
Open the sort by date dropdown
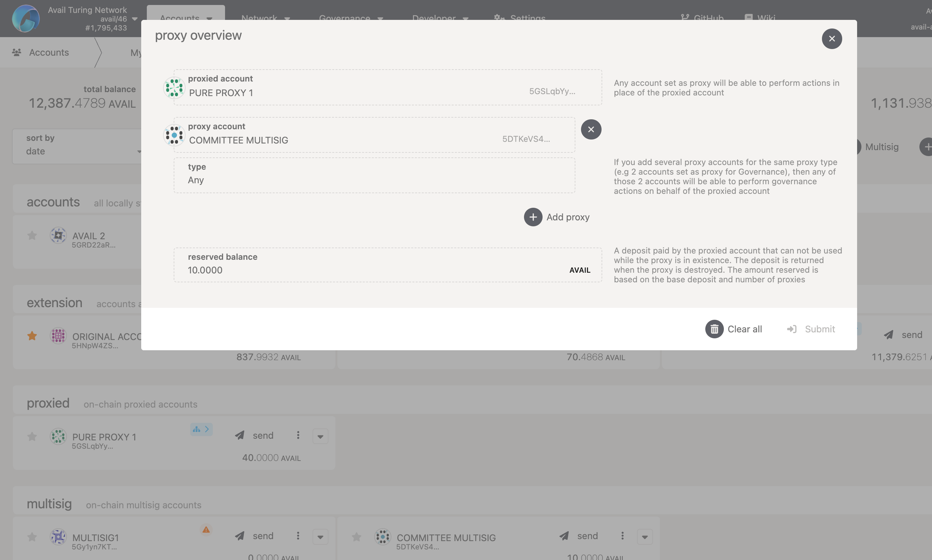79,146
